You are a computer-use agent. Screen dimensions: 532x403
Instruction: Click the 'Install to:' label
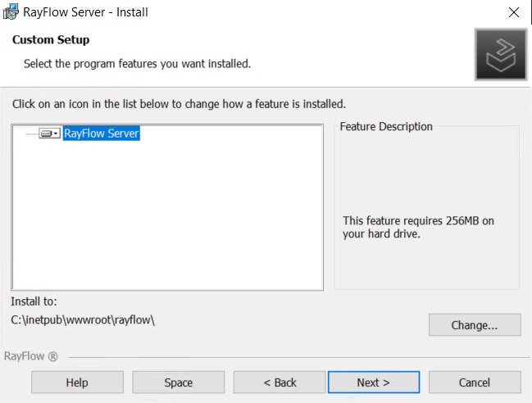(34, 301)
